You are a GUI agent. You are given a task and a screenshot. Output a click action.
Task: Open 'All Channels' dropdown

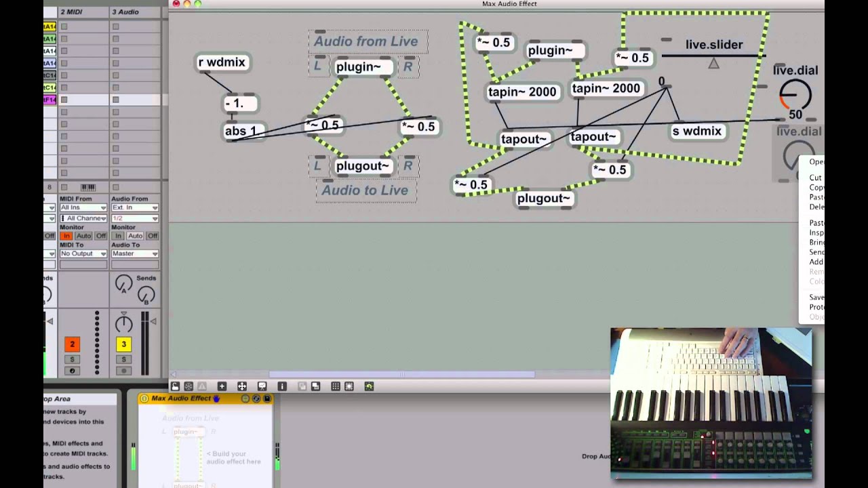[83, 218]
